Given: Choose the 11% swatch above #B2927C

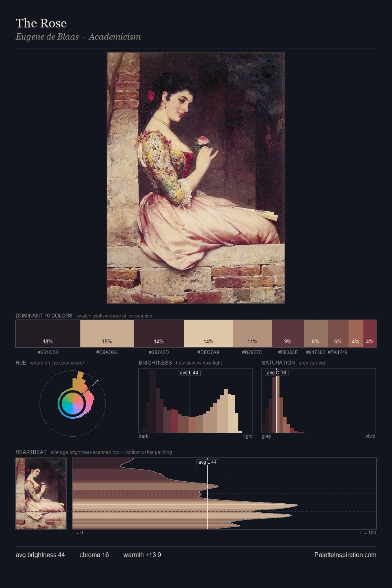Looking at the screenshot, I should (x=252, y=334).
